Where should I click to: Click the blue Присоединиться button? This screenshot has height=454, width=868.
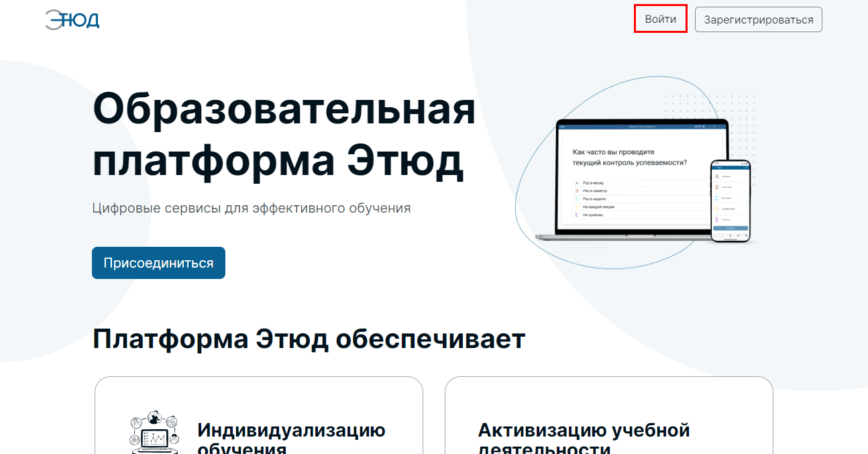[158, 263]
